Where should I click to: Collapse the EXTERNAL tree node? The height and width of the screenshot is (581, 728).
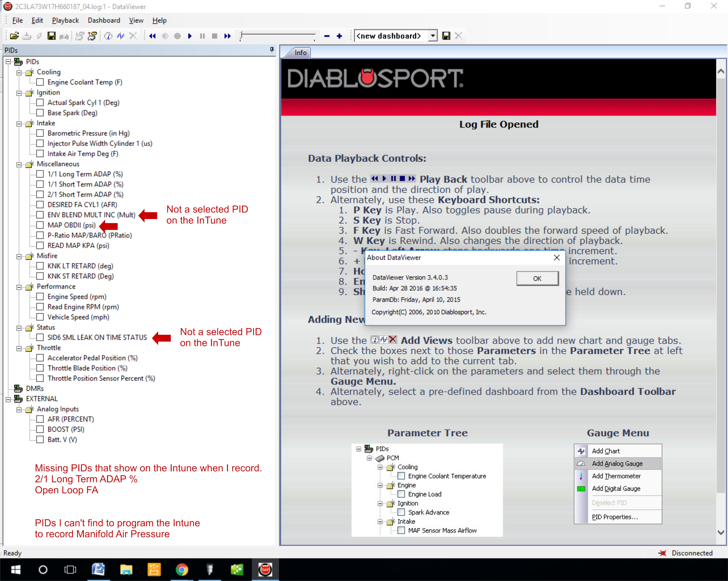click(8, 399)
